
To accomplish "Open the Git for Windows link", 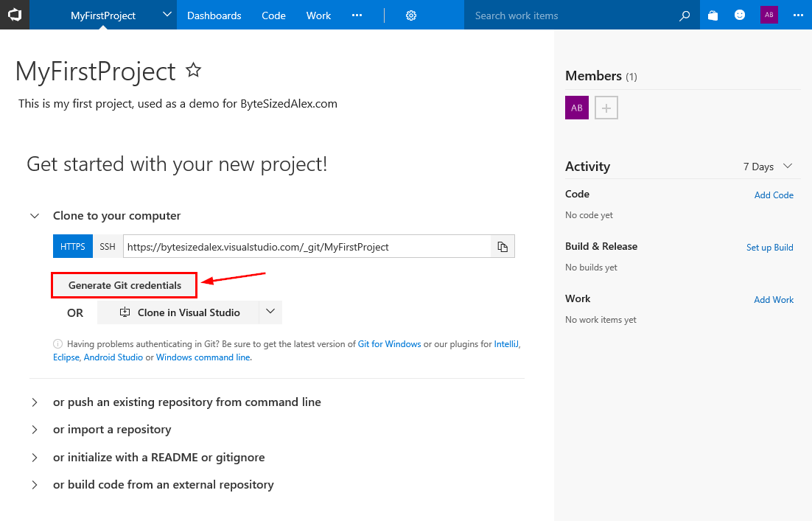I will (390, 344).
